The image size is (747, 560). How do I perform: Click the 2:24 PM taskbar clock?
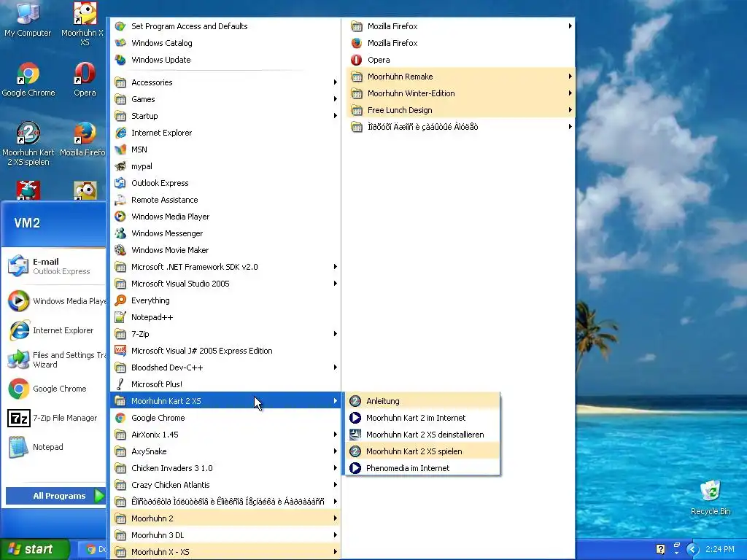[720, 549]
